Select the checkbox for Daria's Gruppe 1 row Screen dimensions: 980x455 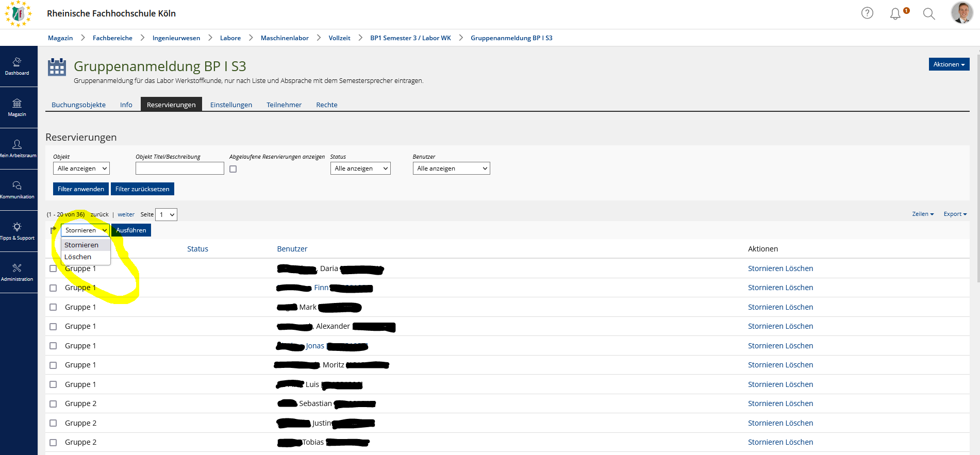pos(53,268)
